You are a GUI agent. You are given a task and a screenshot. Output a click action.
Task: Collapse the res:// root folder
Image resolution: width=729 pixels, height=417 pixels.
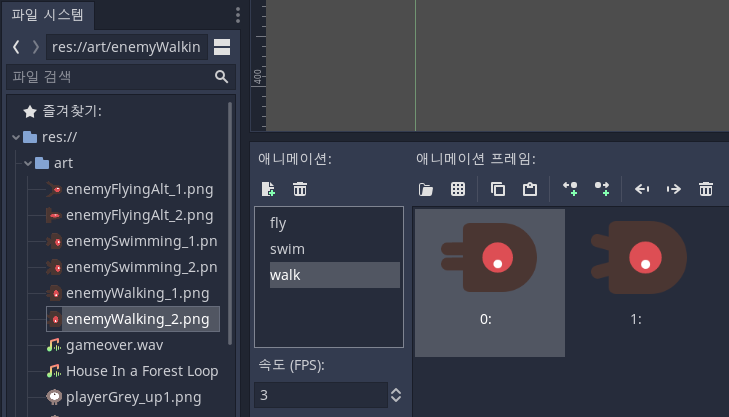[x=16, y=137]
